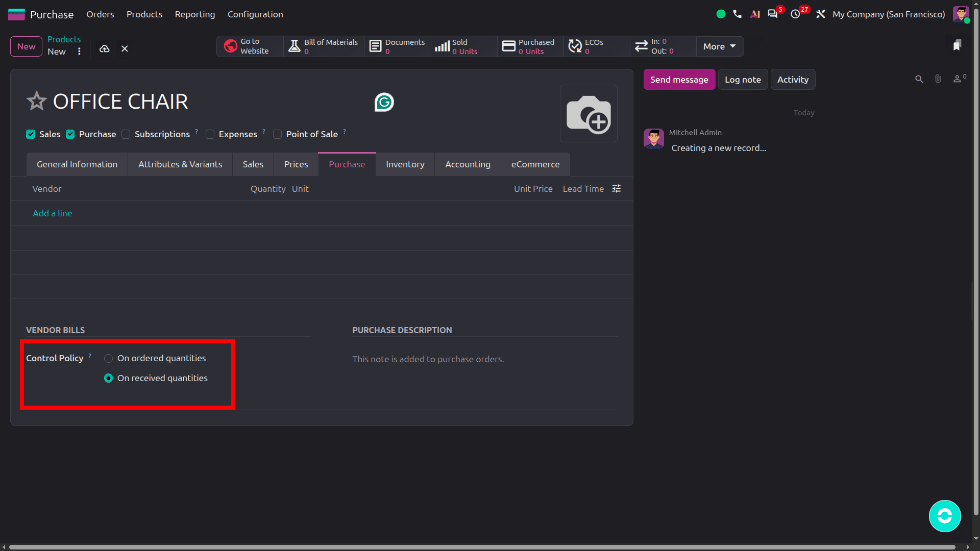
Task: Discard changes with the X icon
Action: pos(125,49)
